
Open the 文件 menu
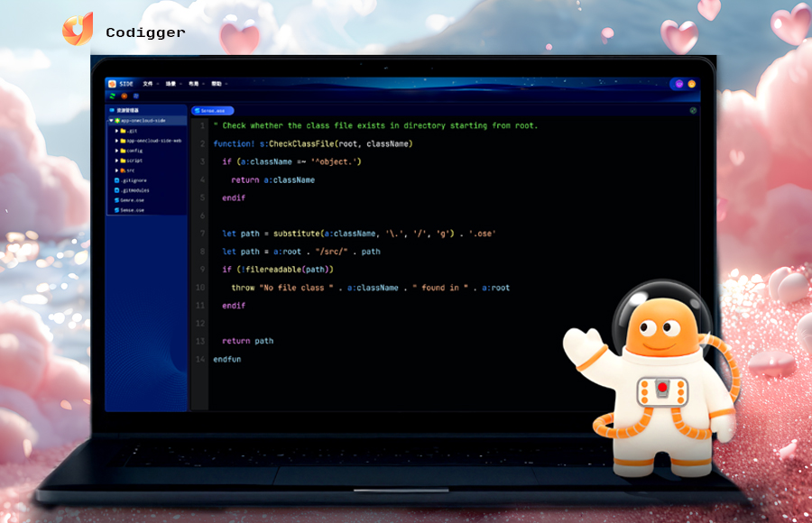tap(150, 83)
